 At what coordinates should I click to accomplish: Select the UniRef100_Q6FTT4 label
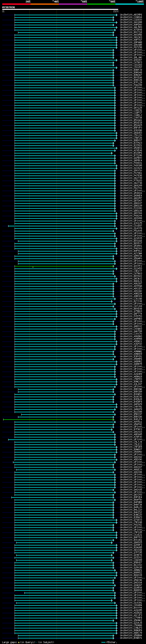pyautogui.click(x=131, y=314)
